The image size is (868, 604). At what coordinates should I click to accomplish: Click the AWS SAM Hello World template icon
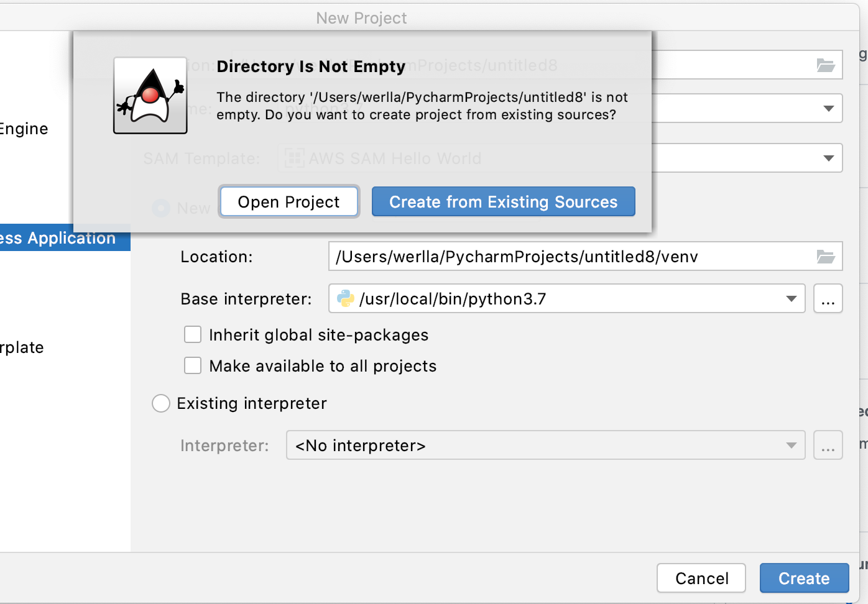[x=293, y=158]
